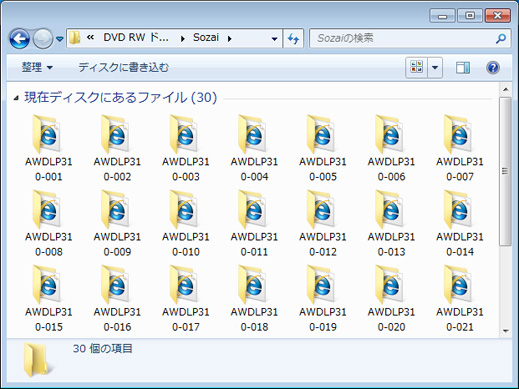The image size is (519, 389).
Task: Open the Help question mark icon
Action: coord(493,68)
